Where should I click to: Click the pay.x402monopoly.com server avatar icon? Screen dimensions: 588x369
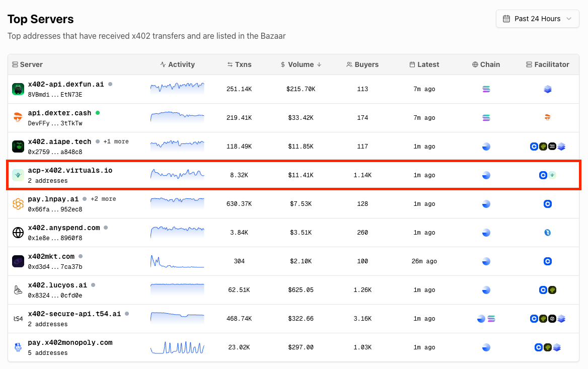pos(18,347)
